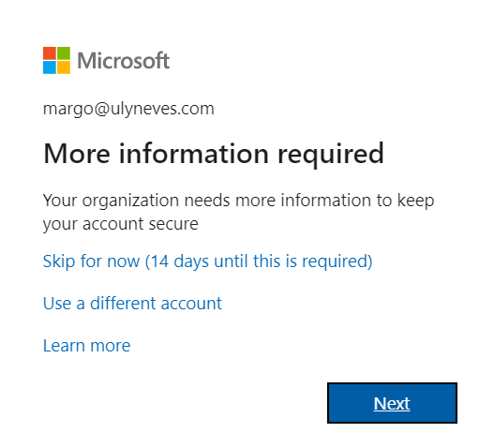Skip for now using the 14 days link
Image resolution: width=494 pixels, height=448 pixels.
pos(207,261)
